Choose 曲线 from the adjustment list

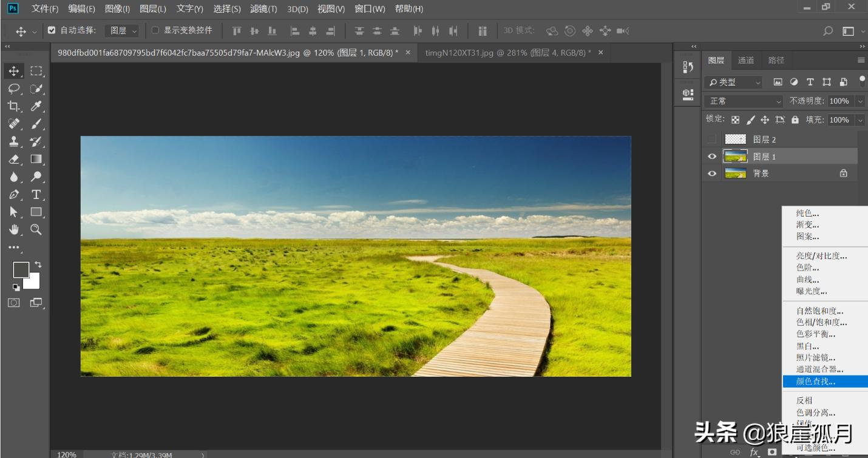[x=809, y=279]
